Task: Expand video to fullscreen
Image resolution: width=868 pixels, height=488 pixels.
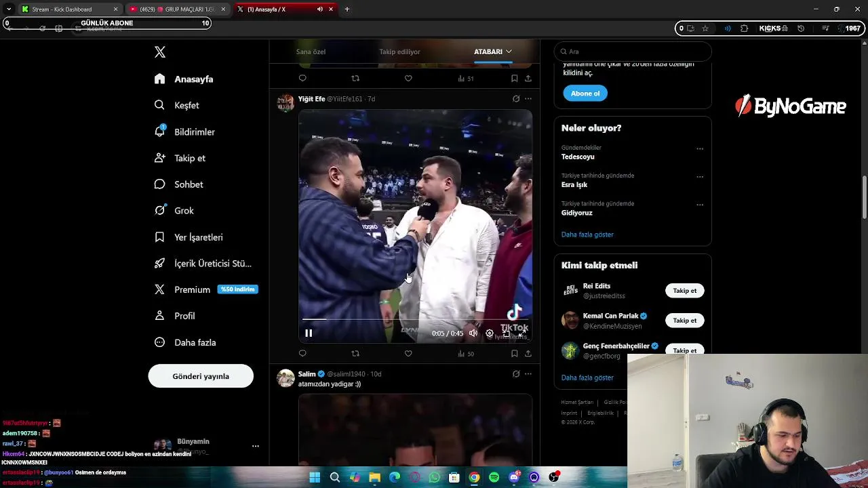Action: 522,333
